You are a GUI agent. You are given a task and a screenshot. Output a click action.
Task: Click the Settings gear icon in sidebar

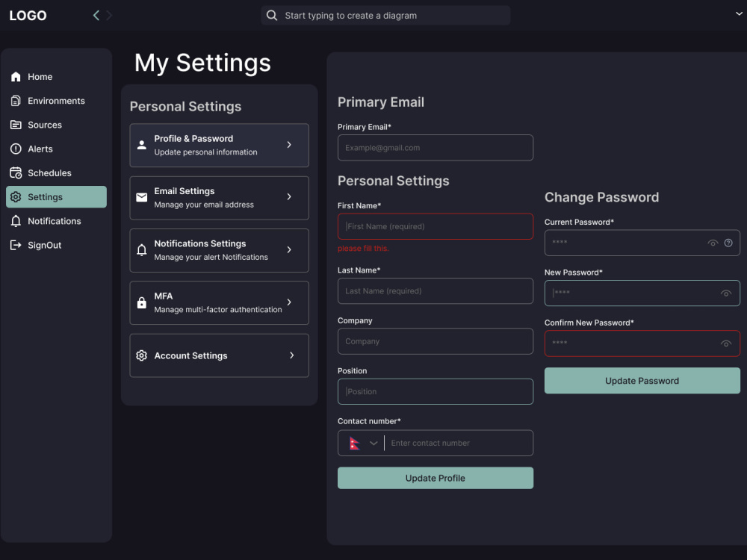[16, 196]
